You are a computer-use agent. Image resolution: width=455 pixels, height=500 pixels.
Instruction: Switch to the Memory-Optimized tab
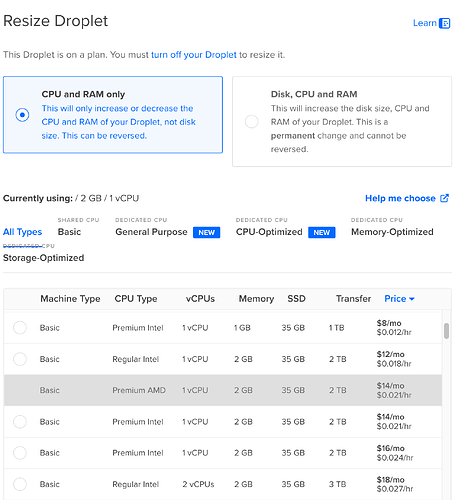coord(392,232)
